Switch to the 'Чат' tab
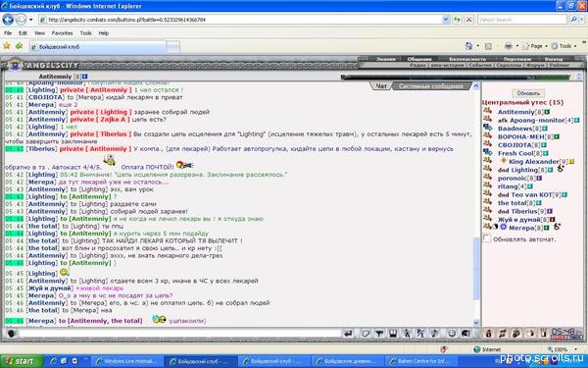Viewport: 588px width, 368px height. point(381,86)
